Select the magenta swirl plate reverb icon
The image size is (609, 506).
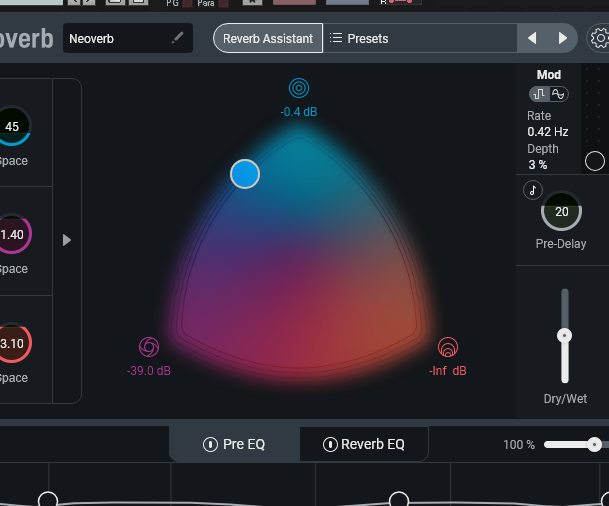point(149,347)
